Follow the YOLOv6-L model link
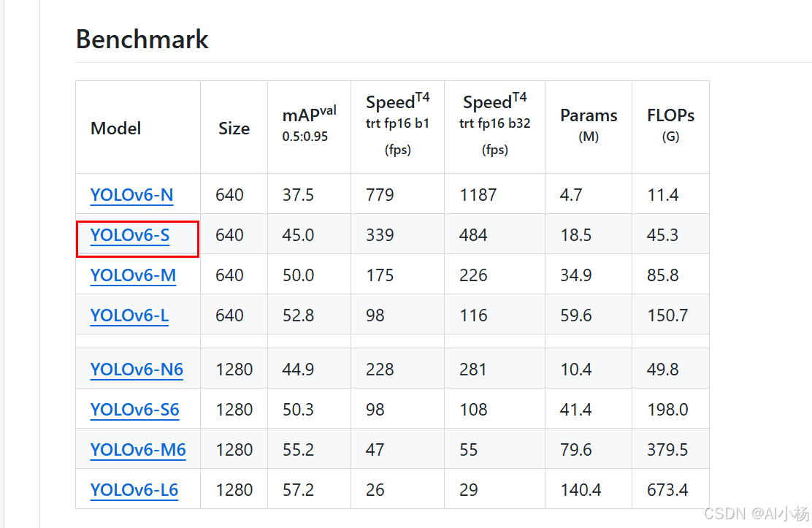This screenshot has width=812, height=528. (x=129, y=315)
